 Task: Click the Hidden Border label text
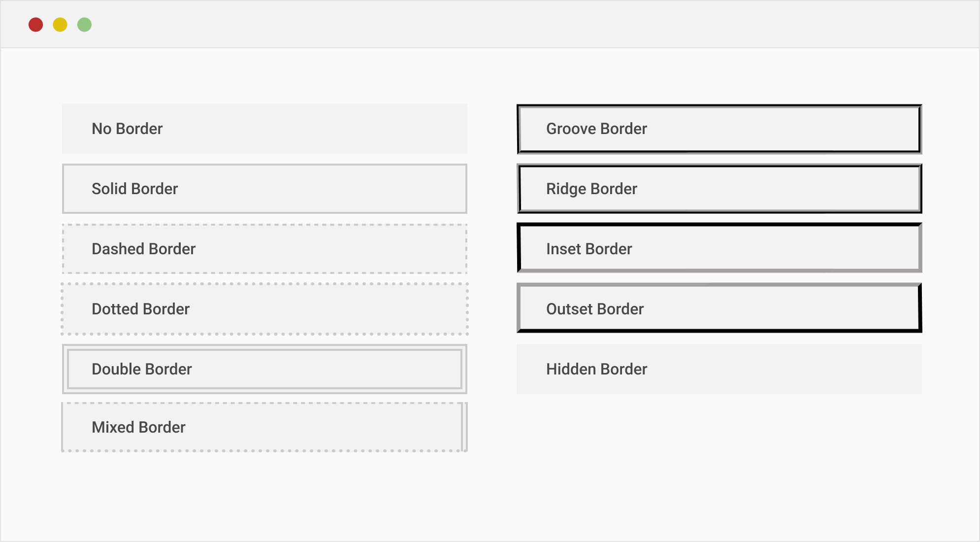(x=597, y=369)
